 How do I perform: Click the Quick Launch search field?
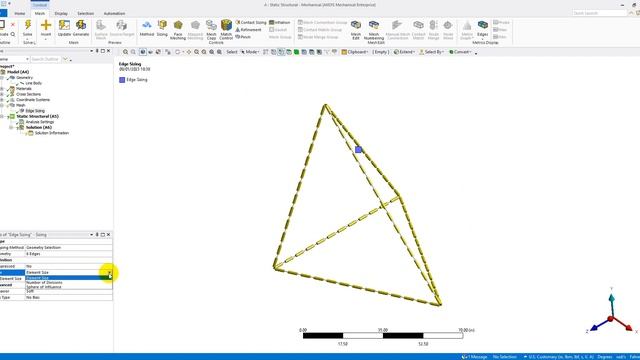(x=599, y=13)
